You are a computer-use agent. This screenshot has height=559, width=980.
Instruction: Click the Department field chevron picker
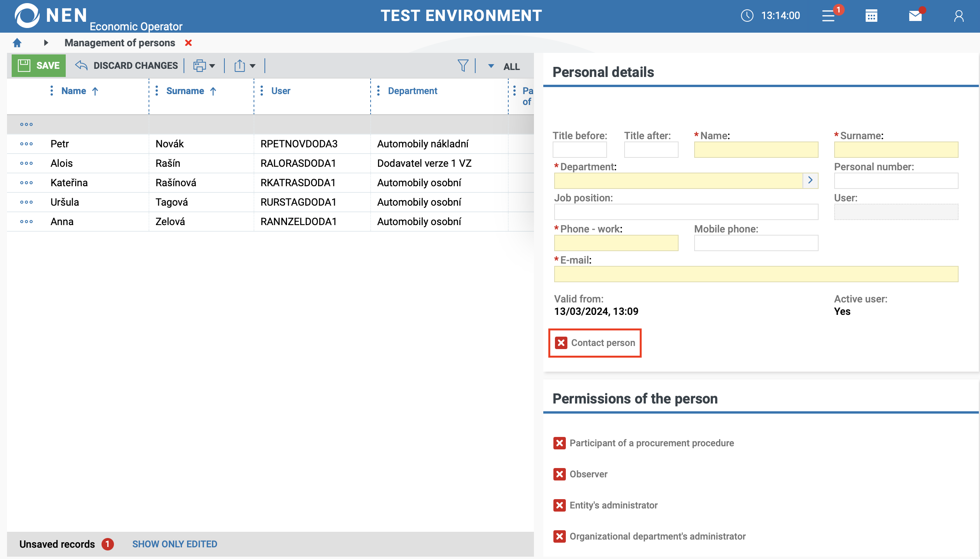(810, 180)
